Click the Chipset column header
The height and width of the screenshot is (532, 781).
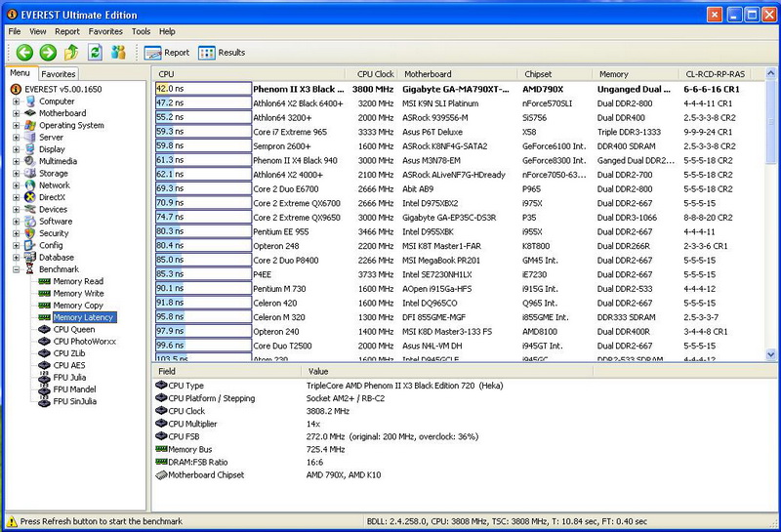pyautogui.click(x=555, y=74)
